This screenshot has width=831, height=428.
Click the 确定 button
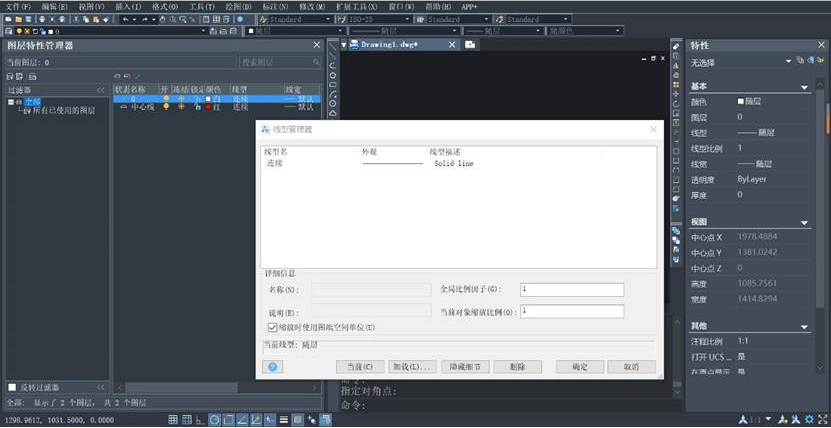point(580,367)
